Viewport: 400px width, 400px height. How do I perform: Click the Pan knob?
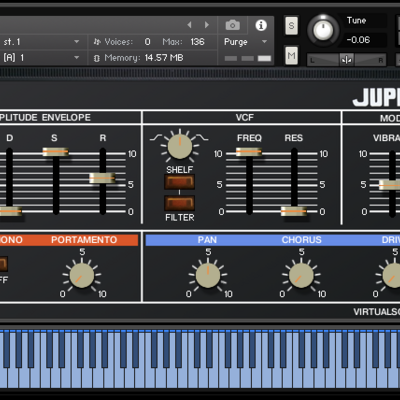coord(208,275)
